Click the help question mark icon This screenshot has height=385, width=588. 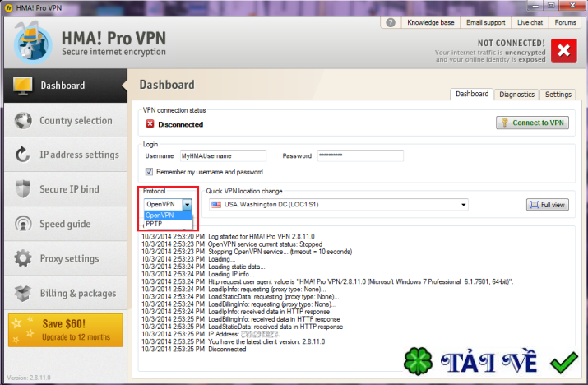point(391,22)
